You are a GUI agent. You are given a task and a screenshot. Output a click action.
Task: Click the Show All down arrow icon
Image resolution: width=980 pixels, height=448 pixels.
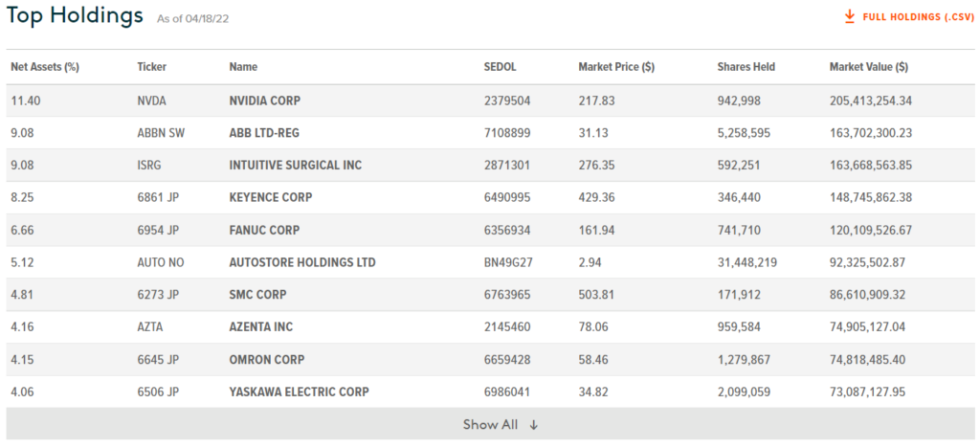534,425
